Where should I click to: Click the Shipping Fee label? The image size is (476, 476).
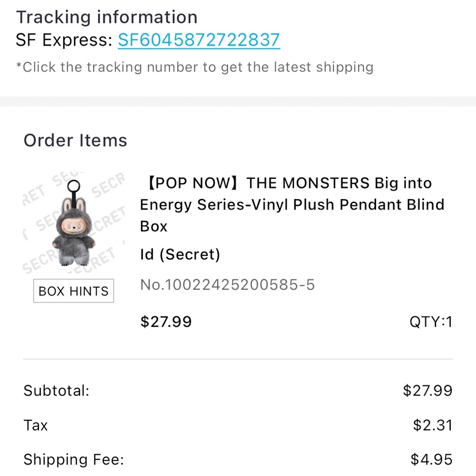coord(74,460)
